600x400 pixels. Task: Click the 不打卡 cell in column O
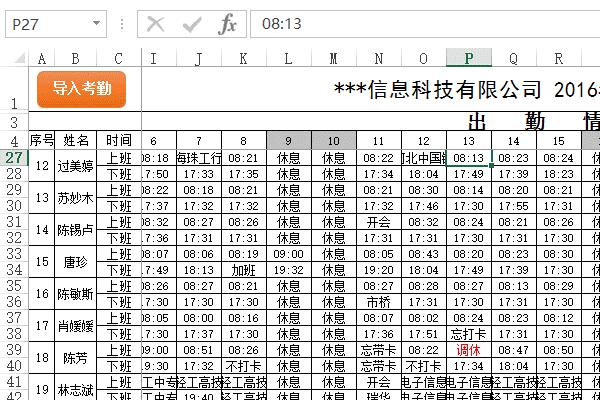pyautogui.click(x=423, y=366)
